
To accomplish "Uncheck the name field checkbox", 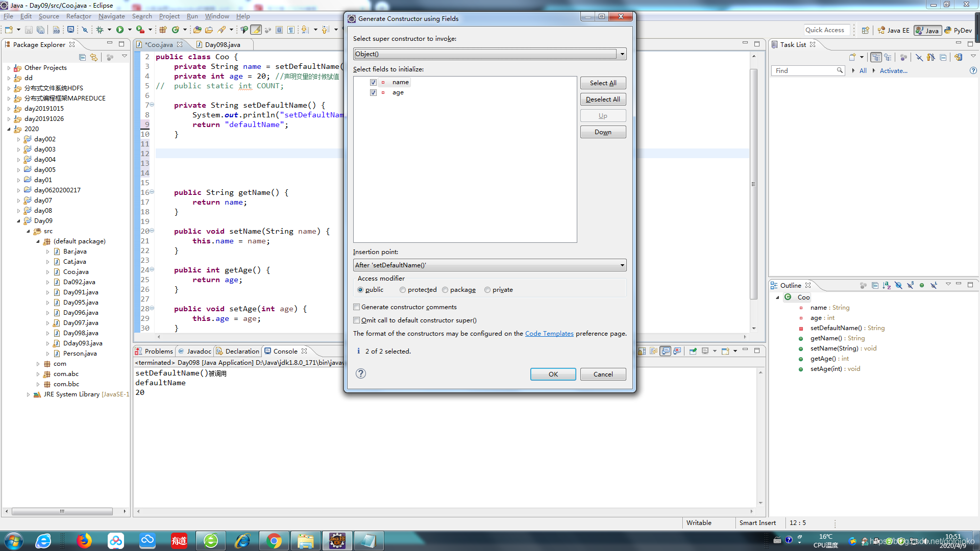I will point(373,82).
